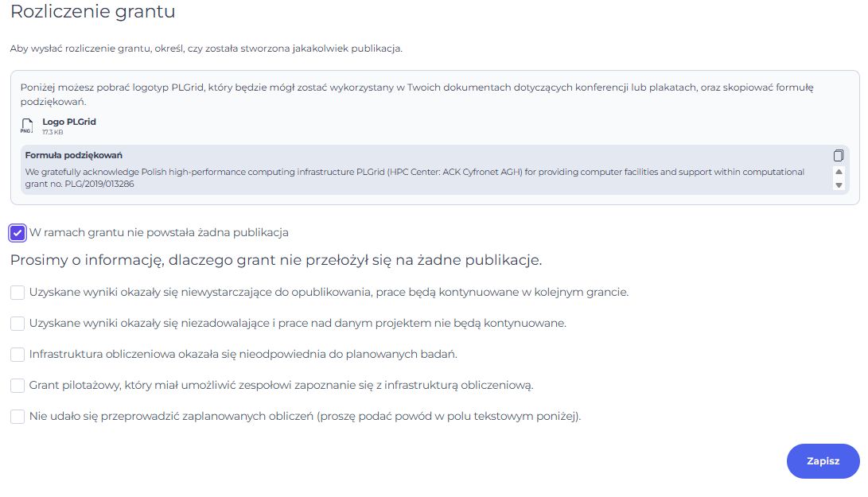This screenshot has height=497, width=868.
Task: Click the 'Aby wysłać rozliczenie grantu' instruction text
Action: click(206, 49)
